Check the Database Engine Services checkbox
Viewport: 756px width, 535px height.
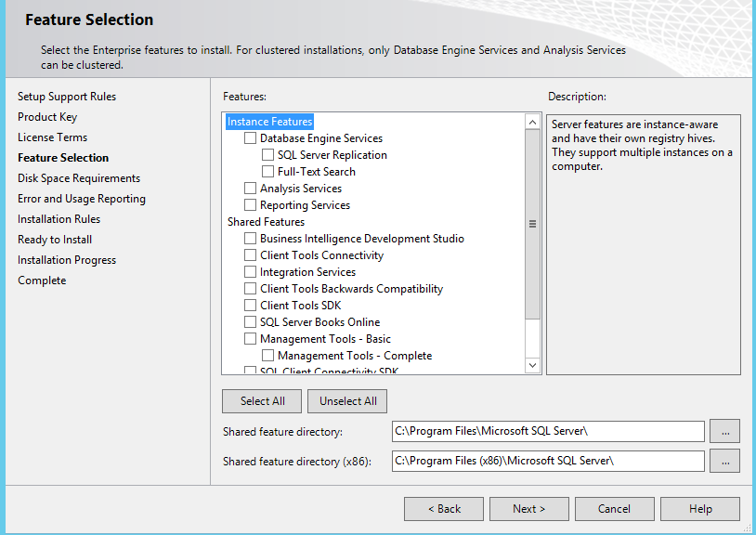point(250,138)
